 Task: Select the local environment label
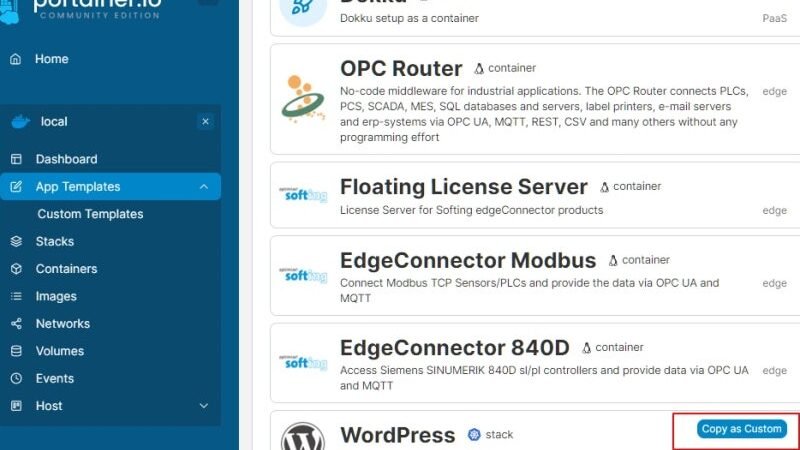click(x=54, y=121)
